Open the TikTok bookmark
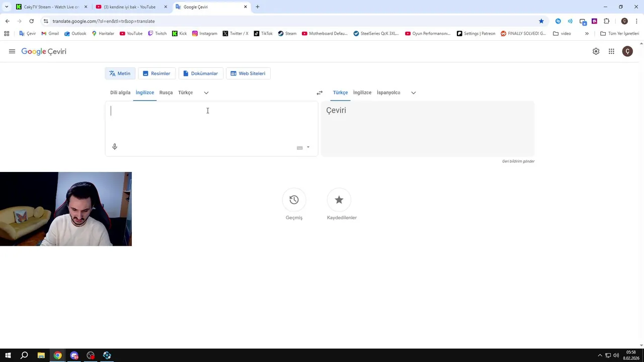The width and height of the screenshot is (644, 362). click(263, 34)
